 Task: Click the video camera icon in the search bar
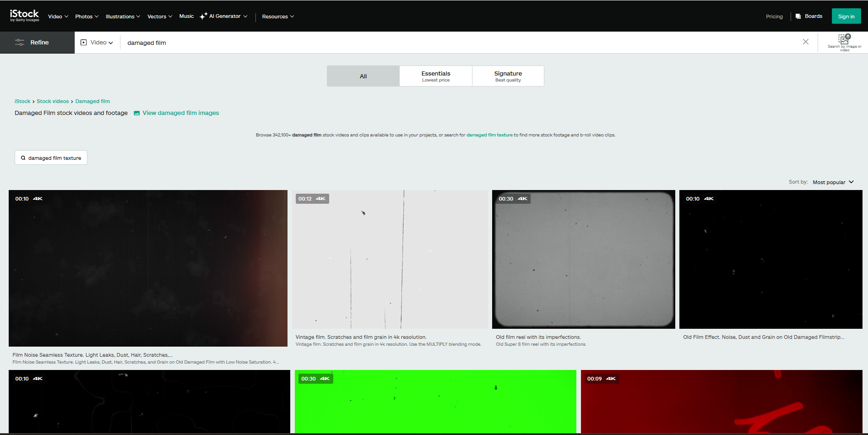83,42
